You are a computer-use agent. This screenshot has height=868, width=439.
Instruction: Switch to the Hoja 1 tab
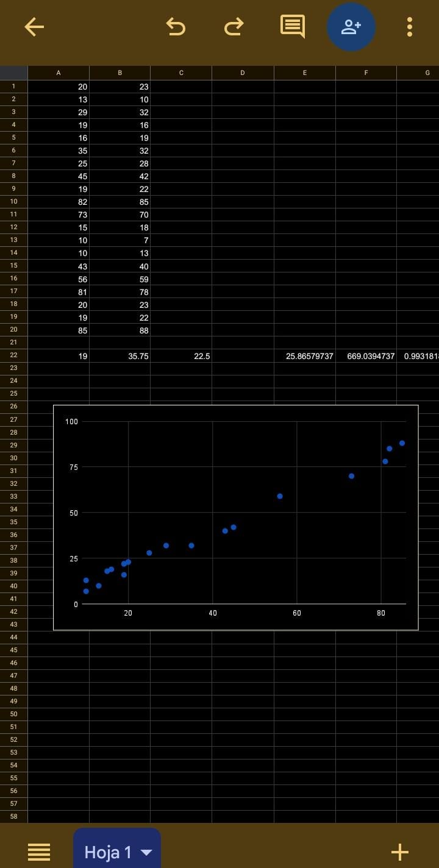pyautogui.click(x=108, y=852)
